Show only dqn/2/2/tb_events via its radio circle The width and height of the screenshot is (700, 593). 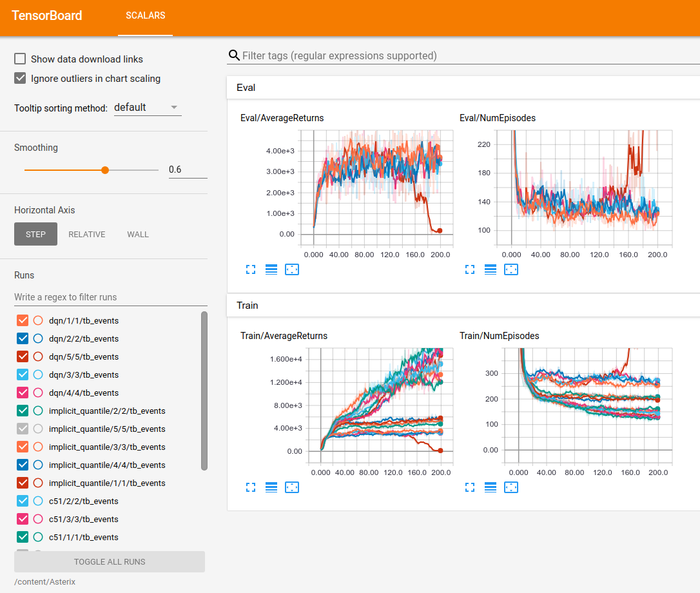(39, 338)
